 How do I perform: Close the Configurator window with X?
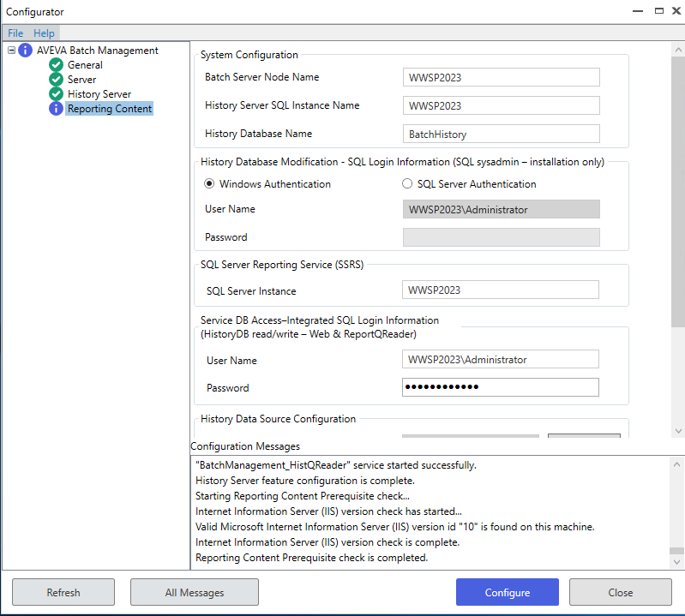(676, 11)
